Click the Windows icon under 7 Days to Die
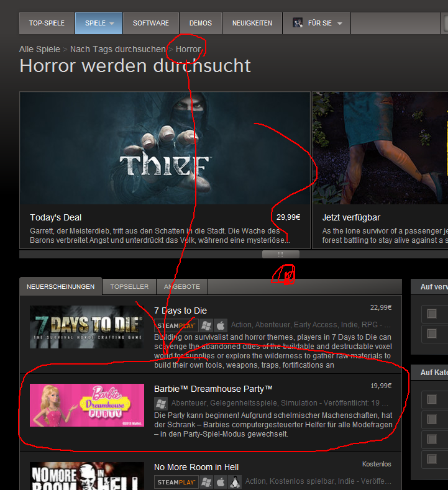Viewport: 448px width, 490px height. [206, 325]
